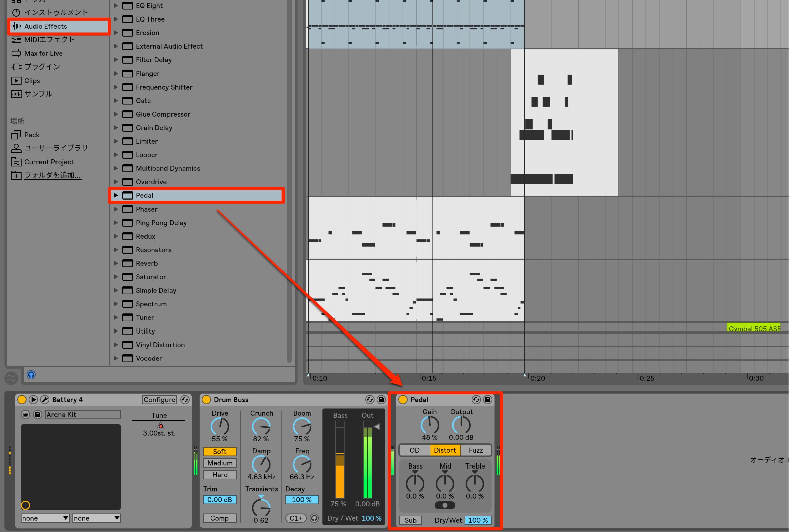
Task: Click Battery 4 unfold play-arrow icon
Action: [x=33, y=399]
